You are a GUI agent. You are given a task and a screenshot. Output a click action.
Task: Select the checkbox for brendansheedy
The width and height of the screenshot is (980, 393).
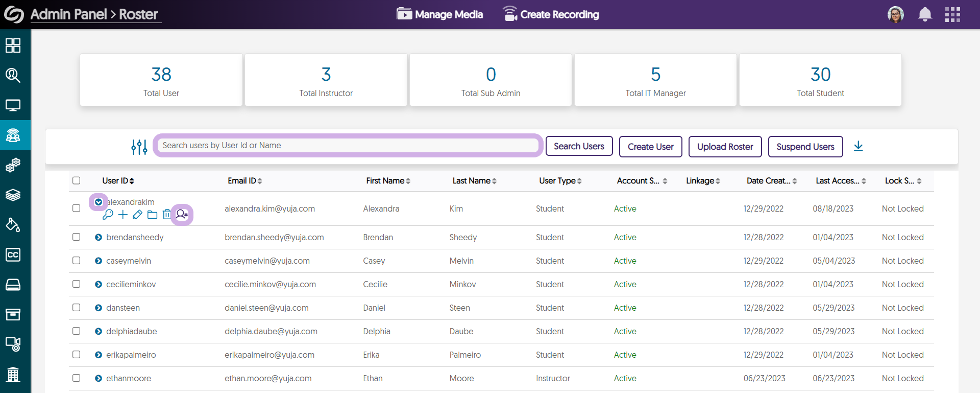pos(77,237)
